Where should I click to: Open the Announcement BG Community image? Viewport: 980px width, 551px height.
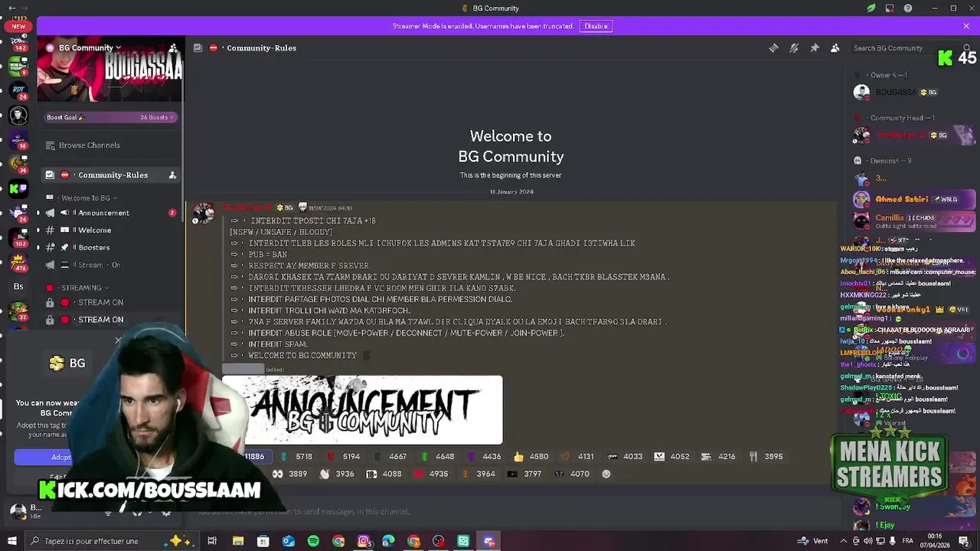click(362, 410)
